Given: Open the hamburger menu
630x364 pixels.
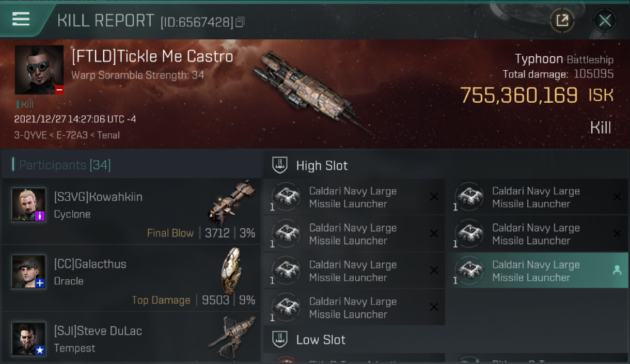Looking at the screenshot, I should click(x=21, y=19).
